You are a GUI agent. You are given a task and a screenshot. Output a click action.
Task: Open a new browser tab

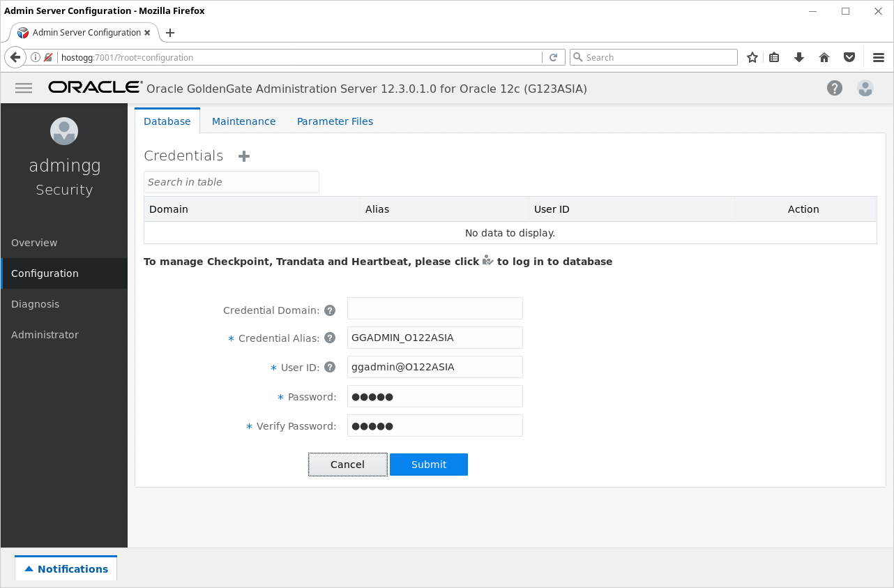pos(170,33)
